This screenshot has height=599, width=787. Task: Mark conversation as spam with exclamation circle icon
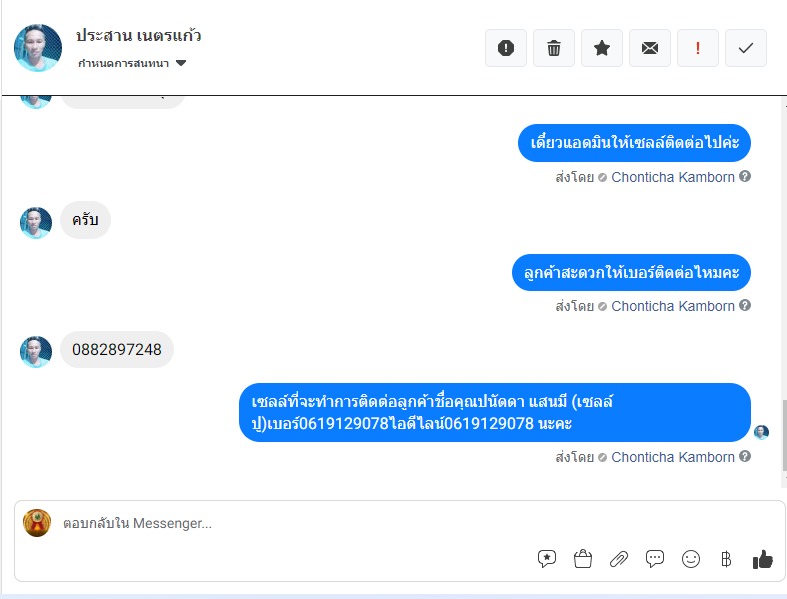(x=505, y=48)
